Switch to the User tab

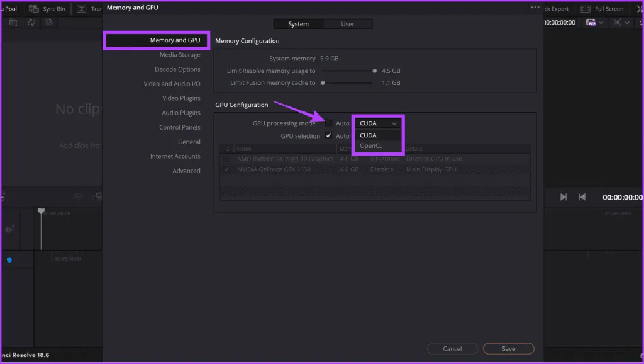pos(348,24)
